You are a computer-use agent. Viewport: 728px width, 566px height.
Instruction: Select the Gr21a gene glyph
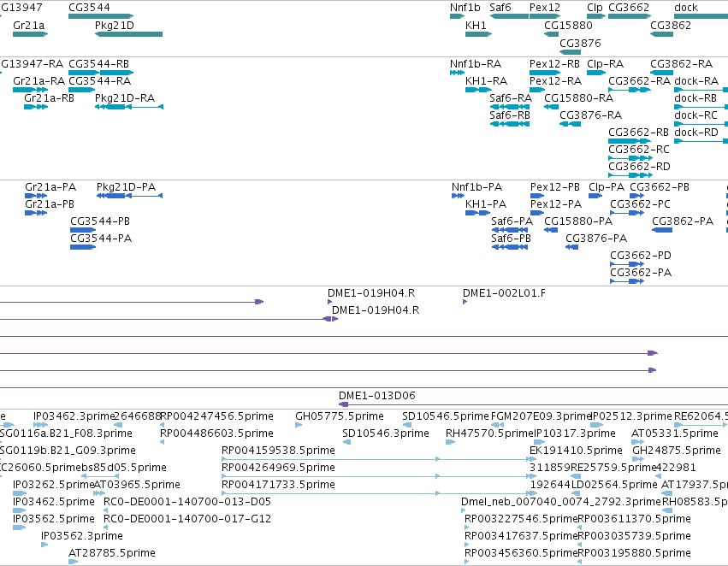click(30, 34)
